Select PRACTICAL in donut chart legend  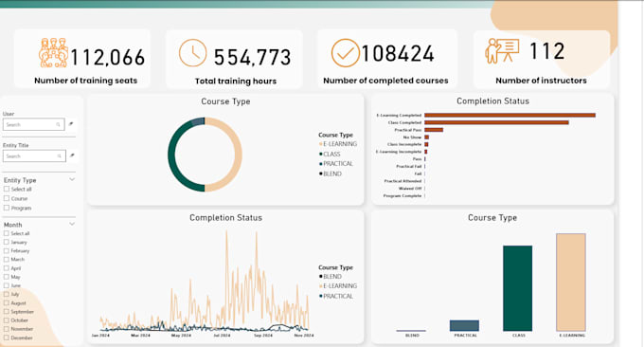336,164
